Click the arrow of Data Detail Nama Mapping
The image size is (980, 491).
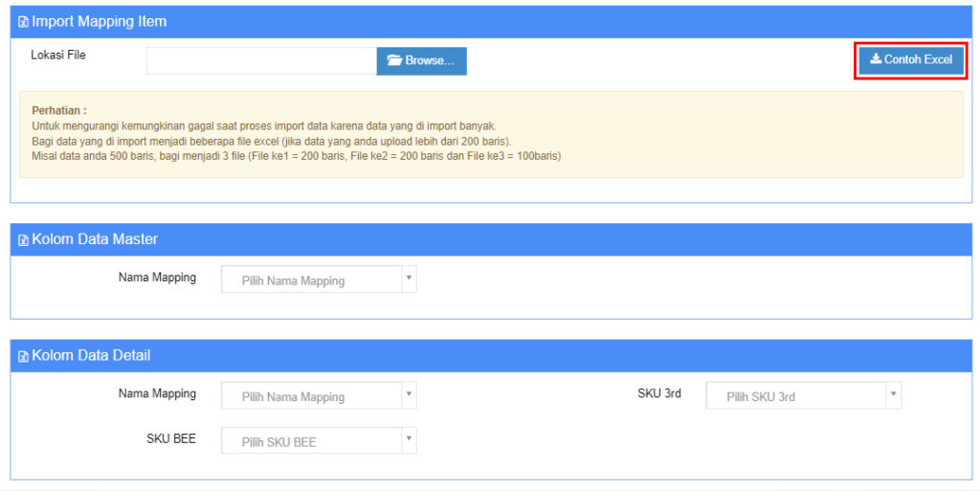(409, 394)
